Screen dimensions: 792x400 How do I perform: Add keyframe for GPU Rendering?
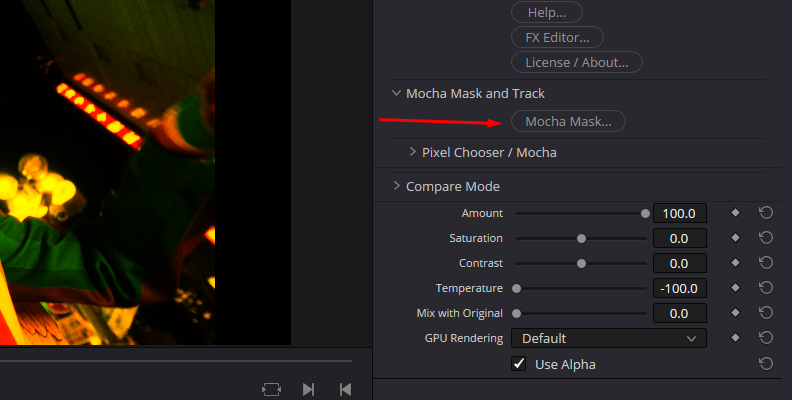tap(735, 337)
